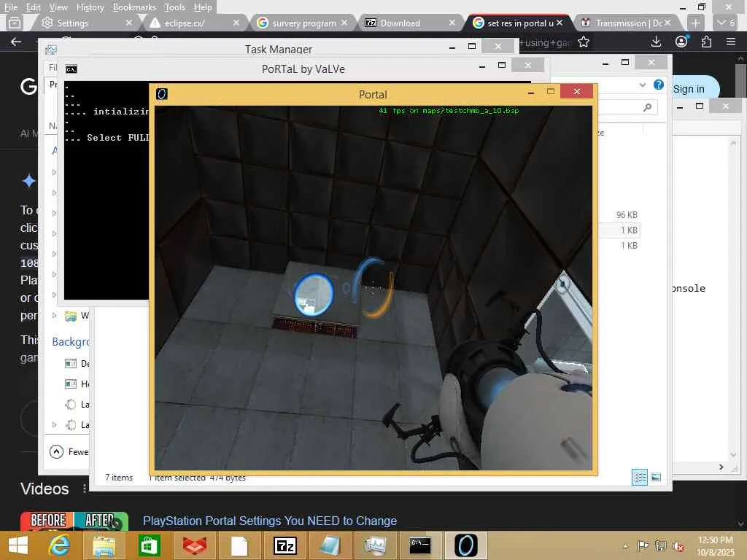Select the highlighted 1 KB file row

pos(619,230)
